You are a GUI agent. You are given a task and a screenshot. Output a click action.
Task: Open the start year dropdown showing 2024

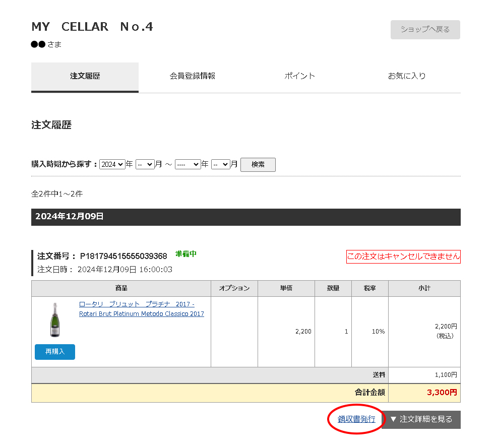(x=112, y=164)
